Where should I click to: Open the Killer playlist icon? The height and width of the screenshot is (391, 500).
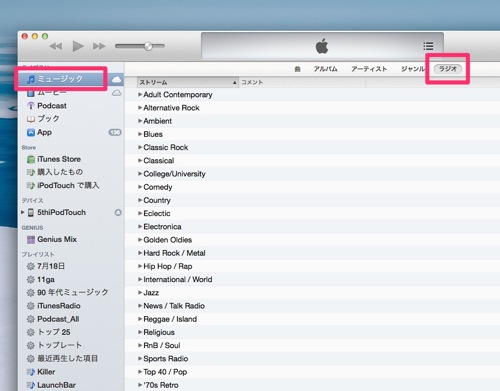tap(31, 372)
